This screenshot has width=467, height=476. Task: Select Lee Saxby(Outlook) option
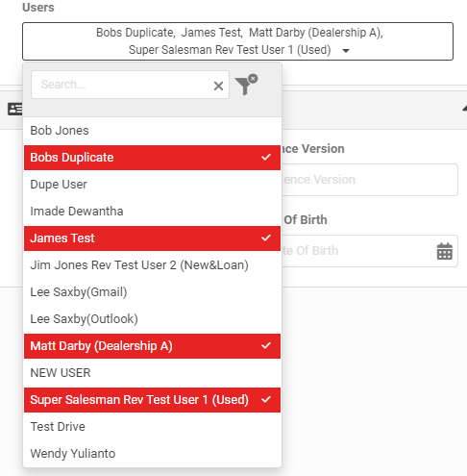coord(152,319)
